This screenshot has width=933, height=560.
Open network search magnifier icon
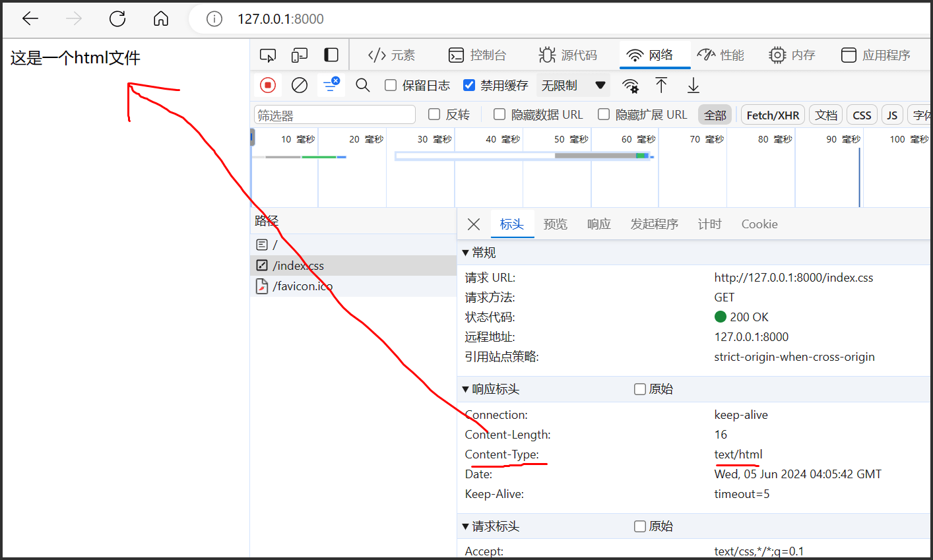click(x=363, y=85)
